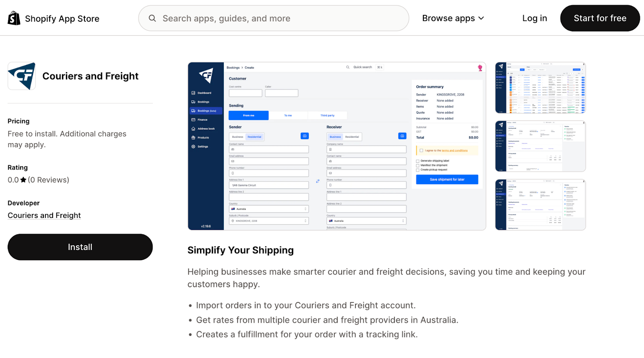This screenshot has width=644, height=358.
Task: Click the Couriers and Freight app logo
Action: pyautogui.click(x=22, y=76)
